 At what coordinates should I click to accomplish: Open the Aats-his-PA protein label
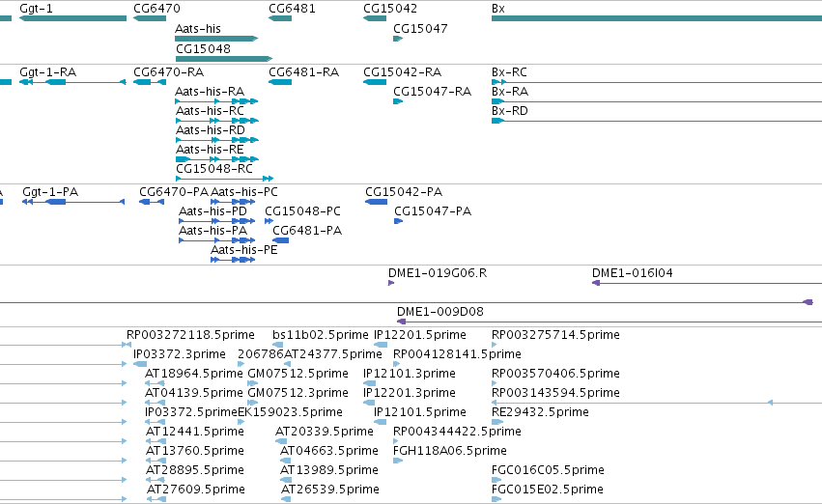coord(213,231)
